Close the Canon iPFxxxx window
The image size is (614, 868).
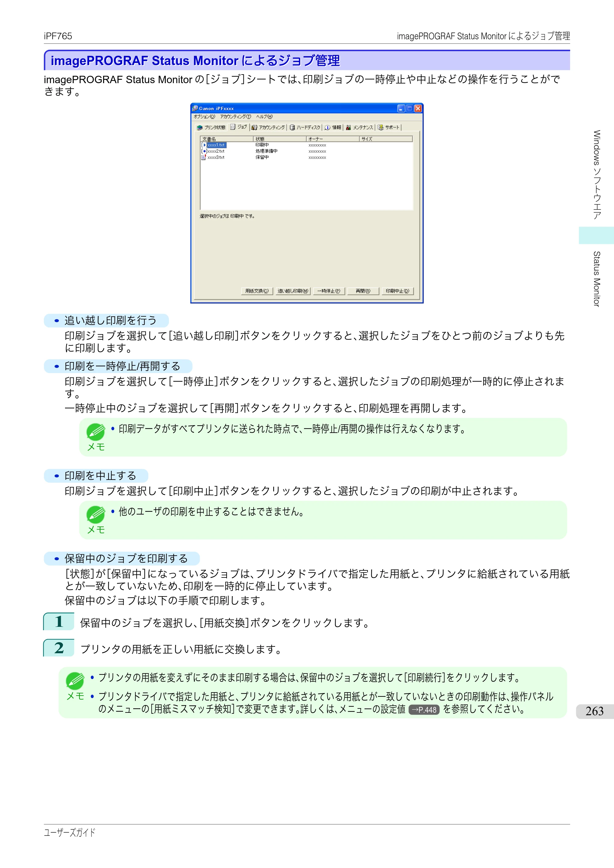click(418, 109)
